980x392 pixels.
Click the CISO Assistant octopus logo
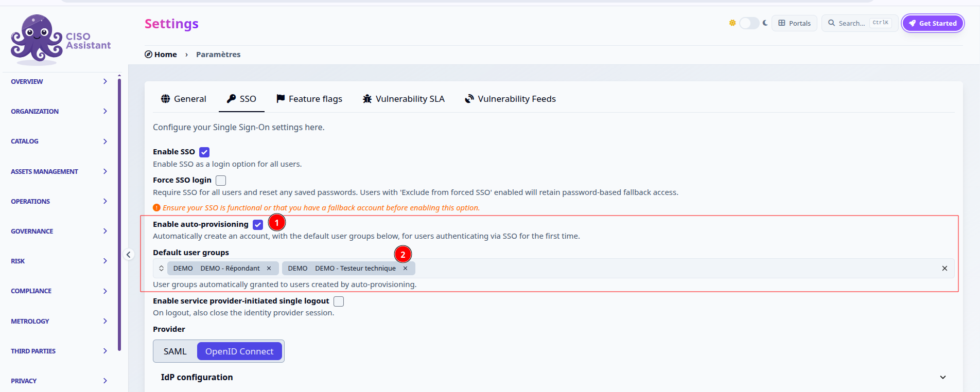(61, 40)
